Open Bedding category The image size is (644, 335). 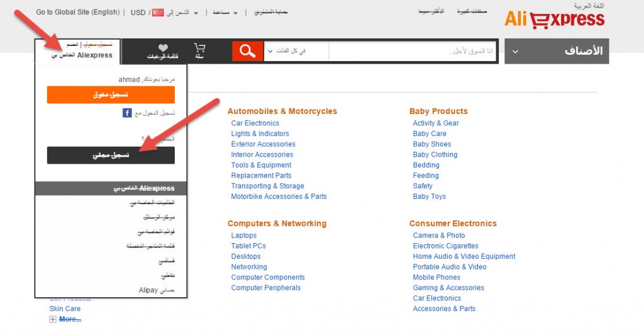[426, 165]
